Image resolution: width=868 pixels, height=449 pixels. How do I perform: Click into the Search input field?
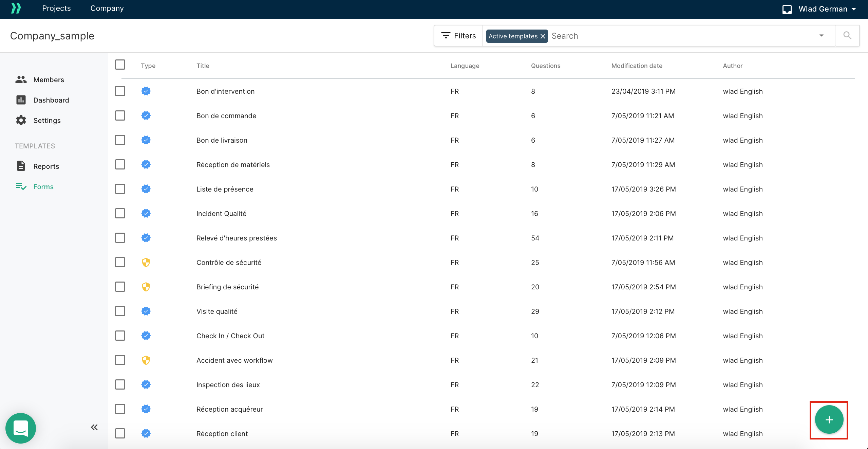point(682,36)
